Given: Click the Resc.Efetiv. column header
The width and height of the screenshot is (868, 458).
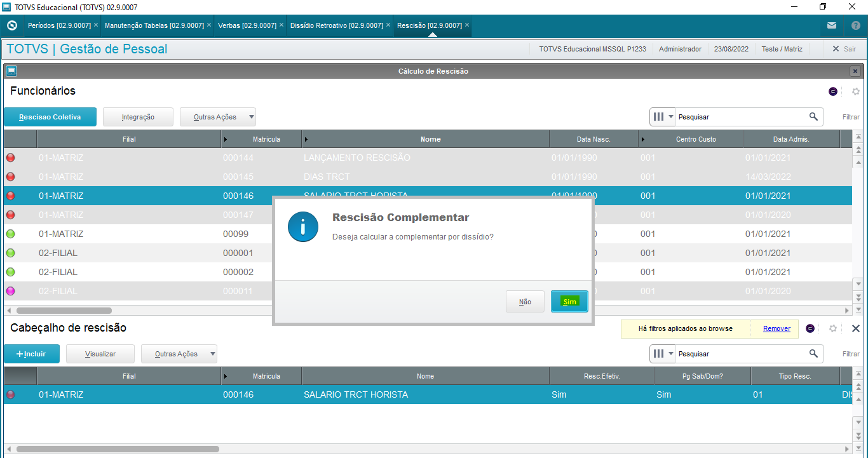Looking at the screenshot, I should tap(602, 376).
